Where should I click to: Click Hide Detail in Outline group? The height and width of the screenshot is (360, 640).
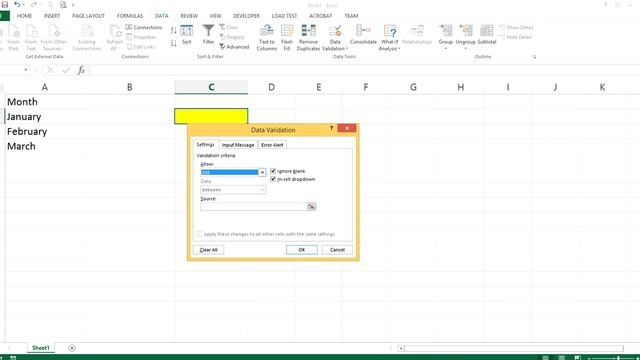pyautogui.click(x=516, y=37)
